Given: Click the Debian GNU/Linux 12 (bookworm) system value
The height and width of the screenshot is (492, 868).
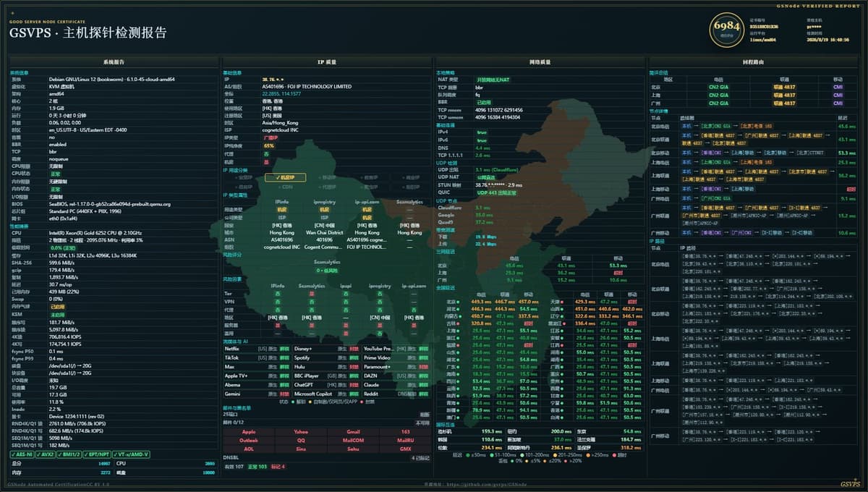Looking at the screenshot, I should pos(111,79).
